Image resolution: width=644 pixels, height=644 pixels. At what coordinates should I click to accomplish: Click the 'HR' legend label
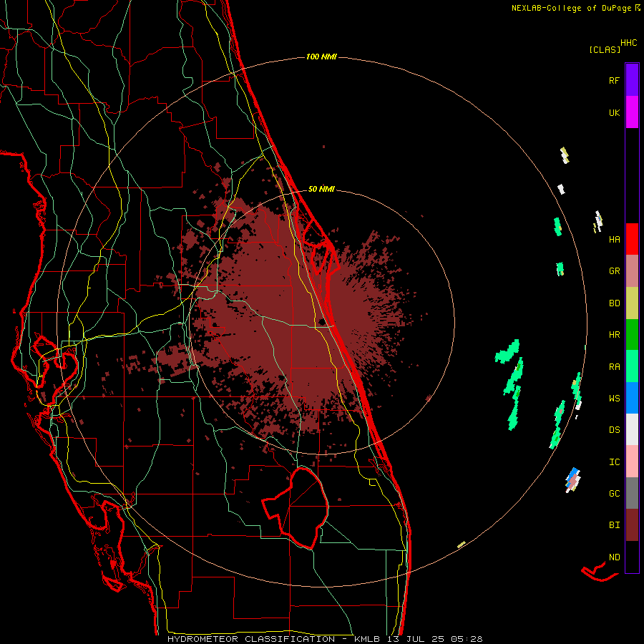pos(614,335)
